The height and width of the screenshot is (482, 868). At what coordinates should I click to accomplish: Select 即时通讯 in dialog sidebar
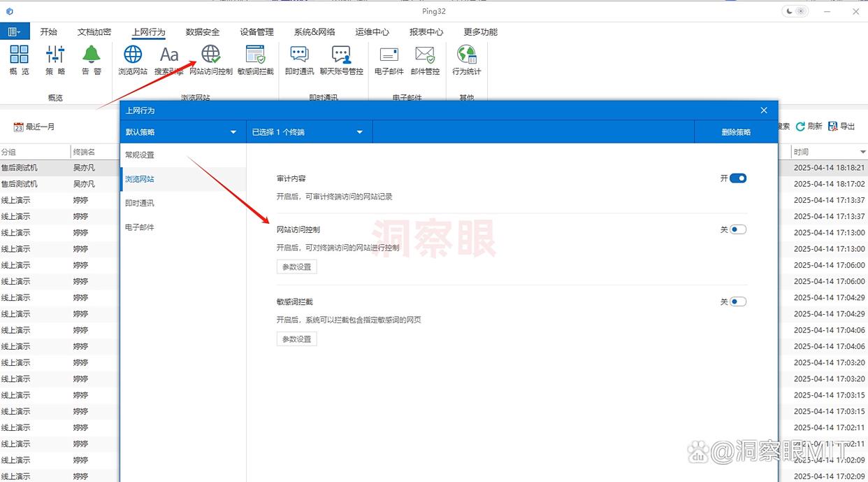tap(183, 203)
